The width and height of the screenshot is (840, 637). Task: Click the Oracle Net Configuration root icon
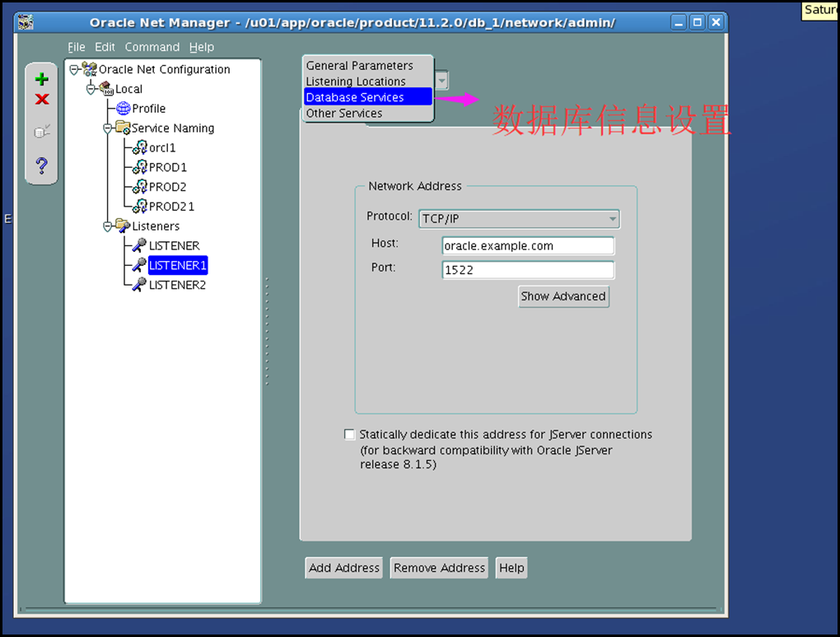click(x=90, y=69)
